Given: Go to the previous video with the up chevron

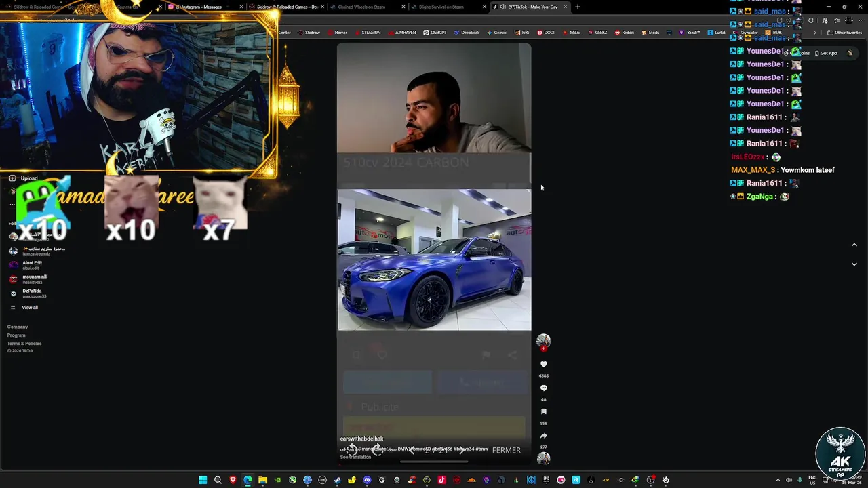Looking at the screenshot, I should pyautogui.click(x=854, y=245).
